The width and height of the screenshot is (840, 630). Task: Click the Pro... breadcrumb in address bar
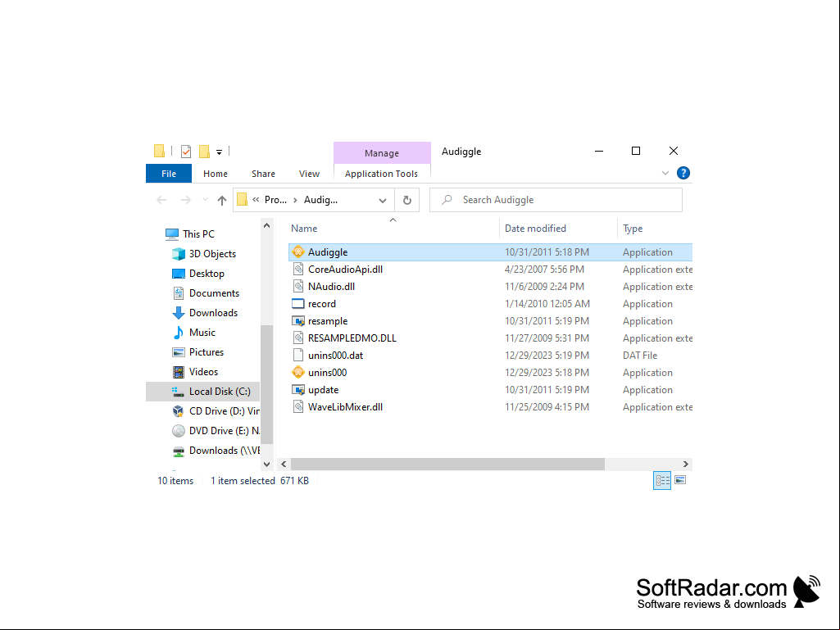(x=275, y=200)
